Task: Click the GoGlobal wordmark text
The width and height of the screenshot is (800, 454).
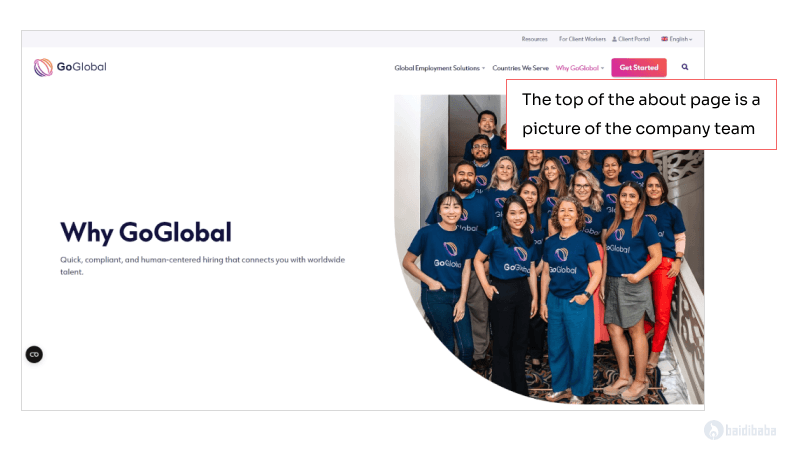Action: (81, 67)
